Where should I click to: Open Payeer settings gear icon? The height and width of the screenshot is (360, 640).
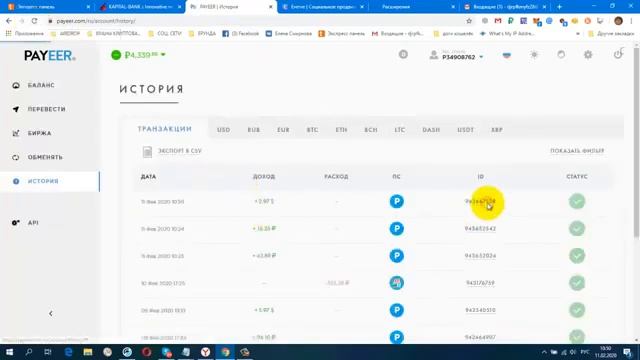(x=588, y=55)
